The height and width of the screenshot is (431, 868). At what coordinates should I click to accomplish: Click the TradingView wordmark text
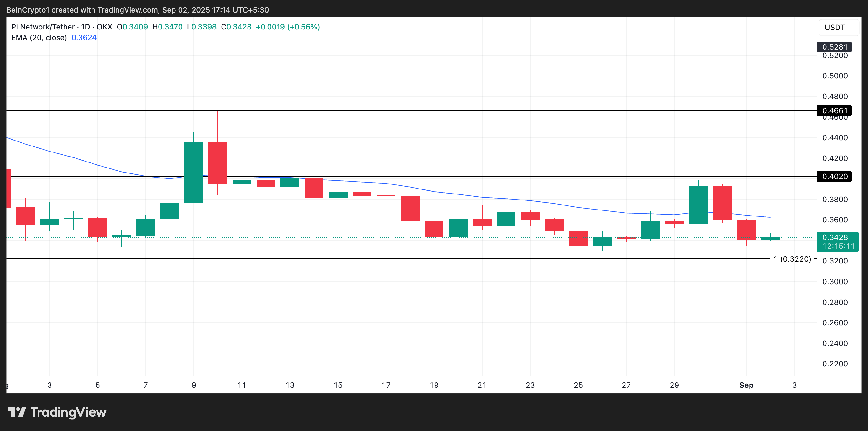point(68,412)
